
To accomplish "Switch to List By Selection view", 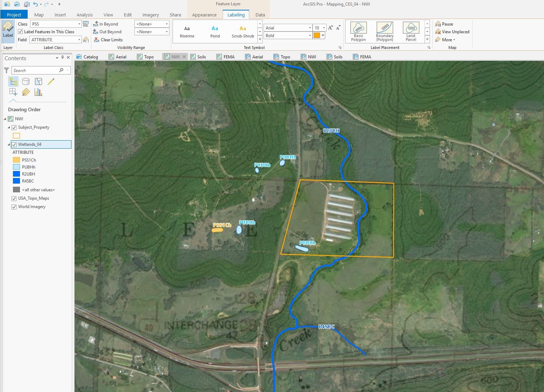I will pyautogui.click(x=39, y=81).
